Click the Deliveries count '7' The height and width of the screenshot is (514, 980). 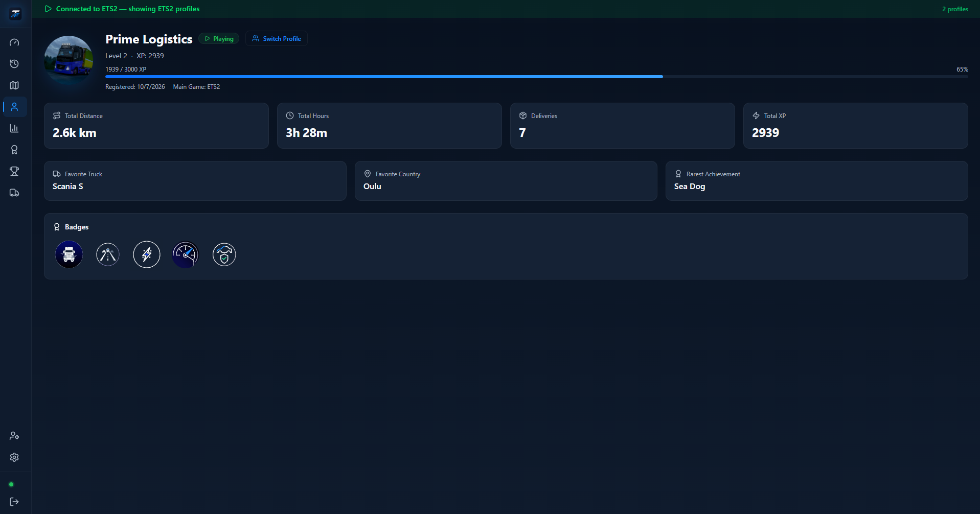(522, 133)
